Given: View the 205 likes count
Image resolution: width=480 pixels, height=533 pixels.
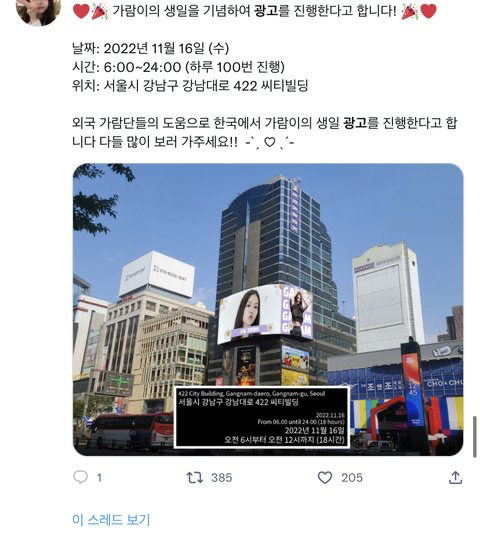Looking at the screenshot, I should [352, 478].
